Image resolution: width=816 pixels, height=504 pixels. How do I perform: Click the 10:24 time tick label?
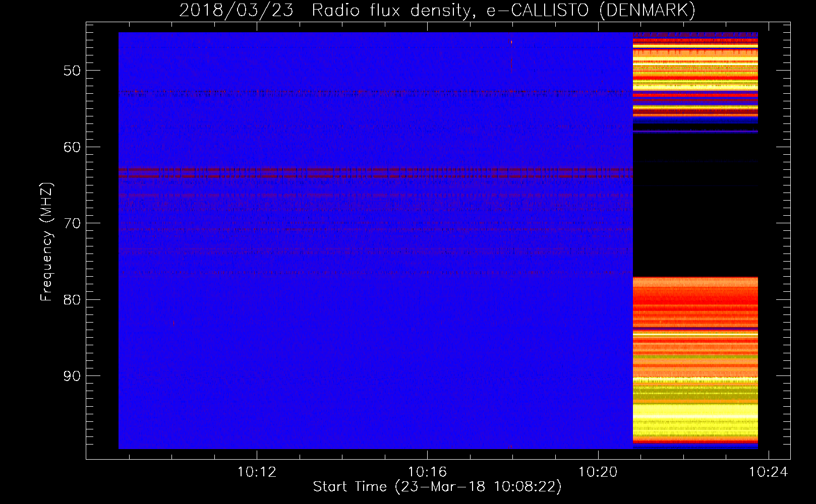point(768,472)
